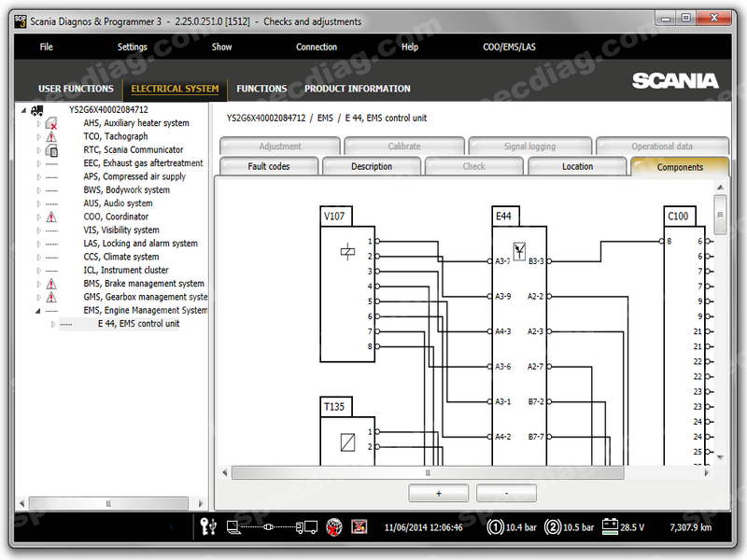Open the Location tab
The image size is (747, 560).
[577, 167]
